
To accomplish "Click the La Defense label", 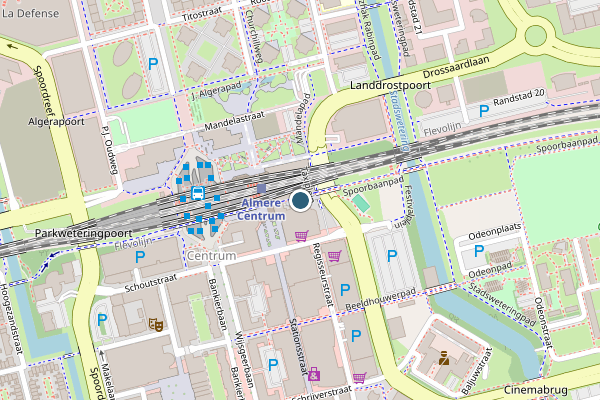I will tap(31, 13).
